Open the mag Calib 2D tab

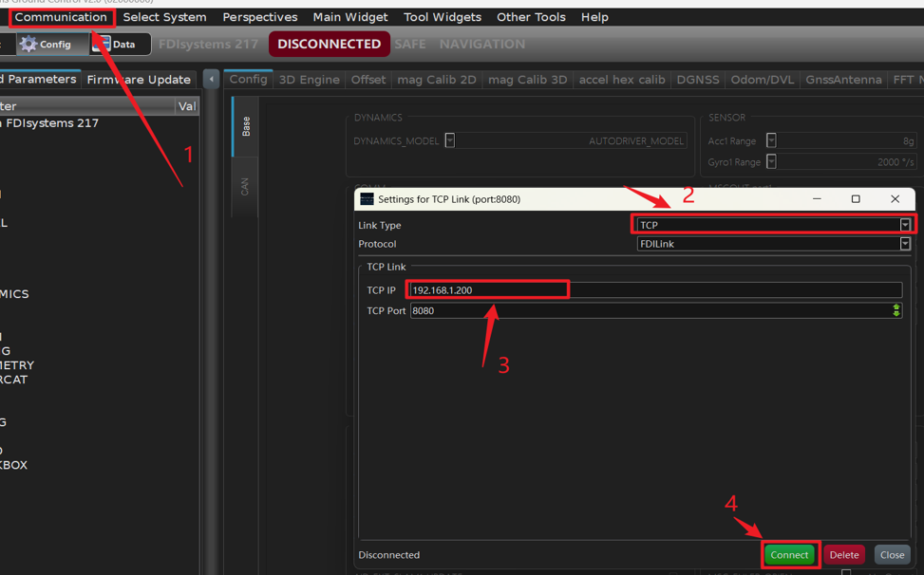coord(436,80)
